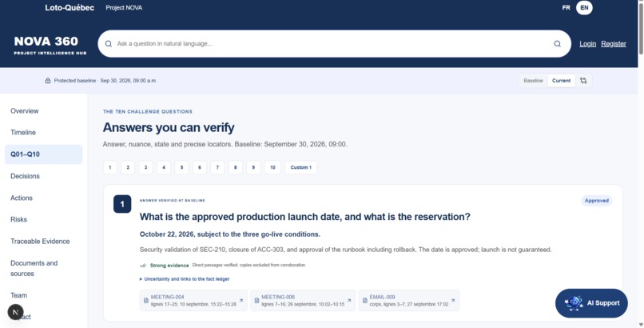Click "THE TEN CHALLENGE QUESTIONS" caption
Screen dimensions: 644x328
[x=148, y=111]
